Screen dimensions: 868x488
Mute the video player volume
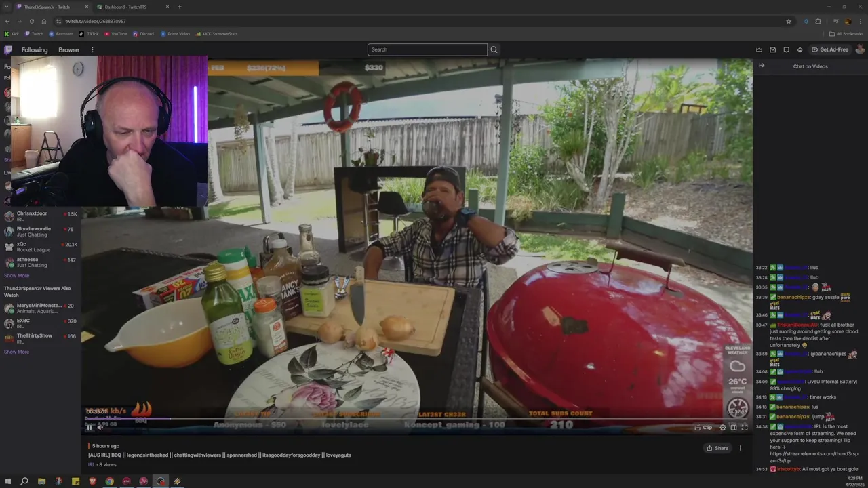100,427
